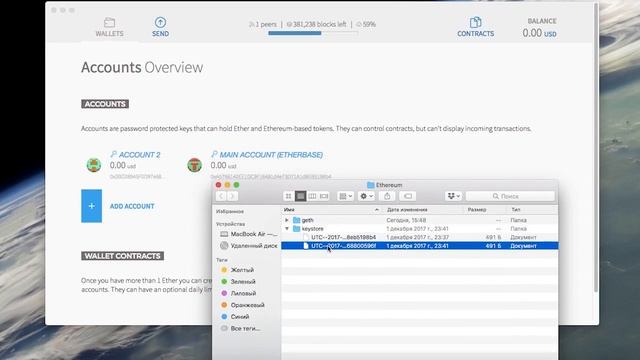
Task: Expand the geth folder disclosure triangle
Action: (x=287, y=220)
